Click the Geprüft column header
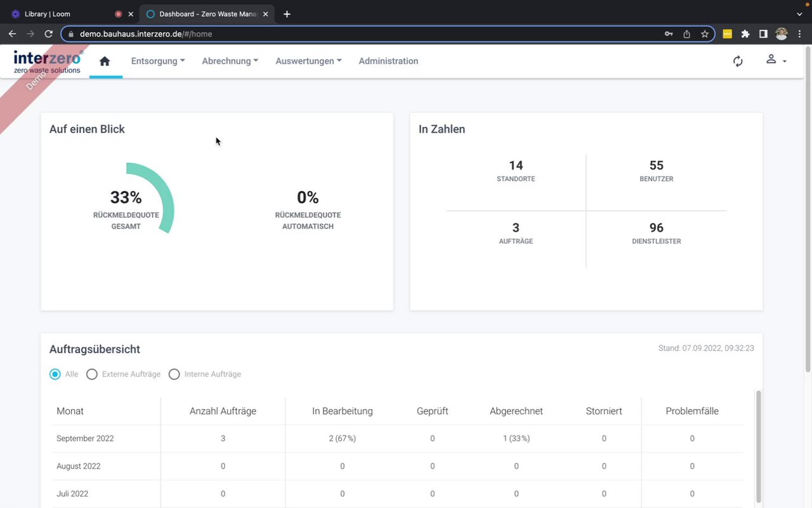Viewport: 812px width, 508px height. click(x=433, y=411)
